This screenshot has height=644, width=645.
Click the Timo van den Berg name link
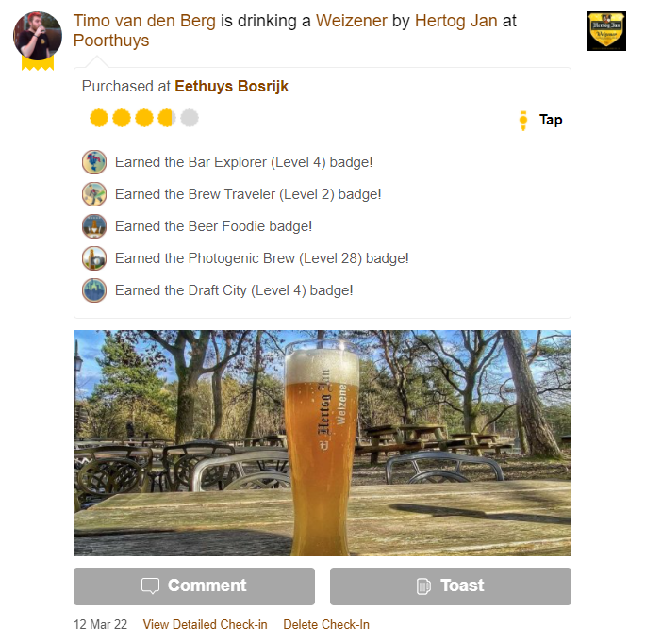(144, 21)
